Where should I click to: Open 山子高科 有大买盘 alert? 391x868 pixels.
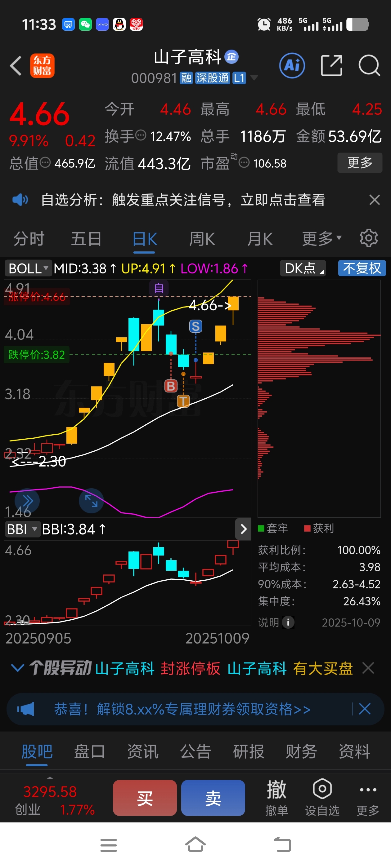pyautogui.click(x=290, y=668)
